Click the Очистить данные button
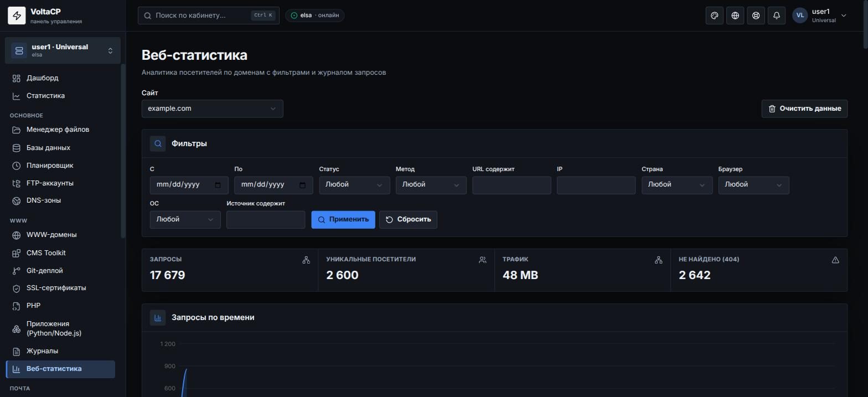 (x=804, y=109)
